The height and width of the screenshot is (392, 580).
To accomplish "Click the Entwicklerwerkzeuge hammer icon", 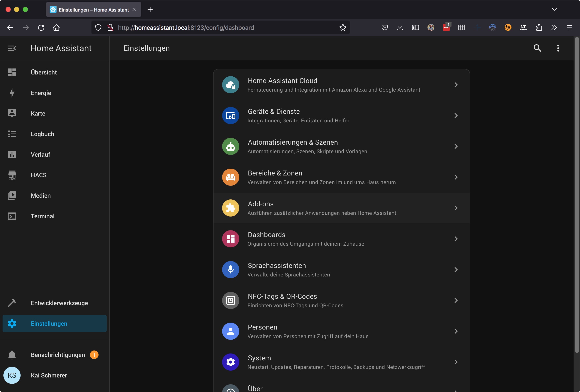I will [12, 303].
